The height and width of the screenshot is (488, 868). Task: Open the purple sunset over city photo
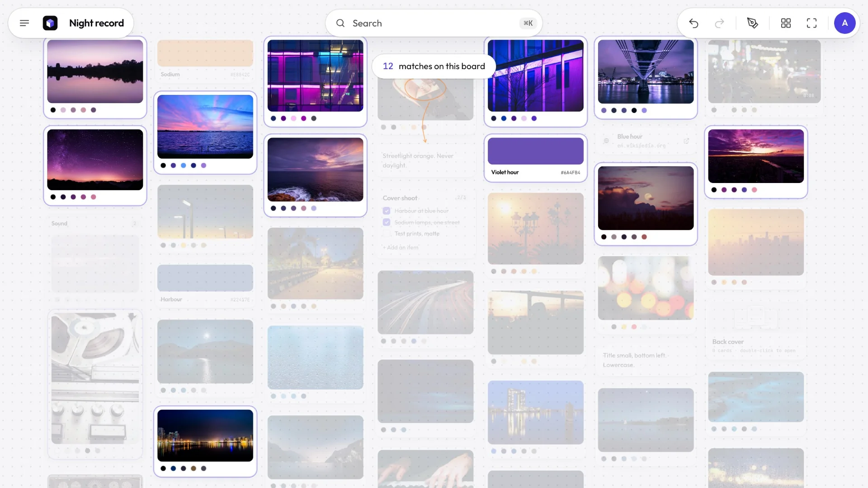coord(756,156)
